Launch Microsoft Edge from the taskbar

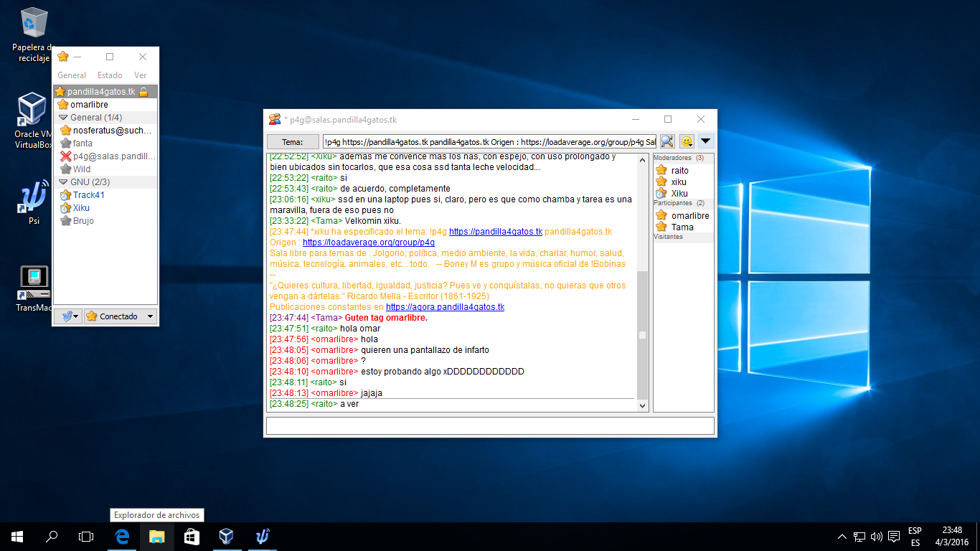click(123, 536)
